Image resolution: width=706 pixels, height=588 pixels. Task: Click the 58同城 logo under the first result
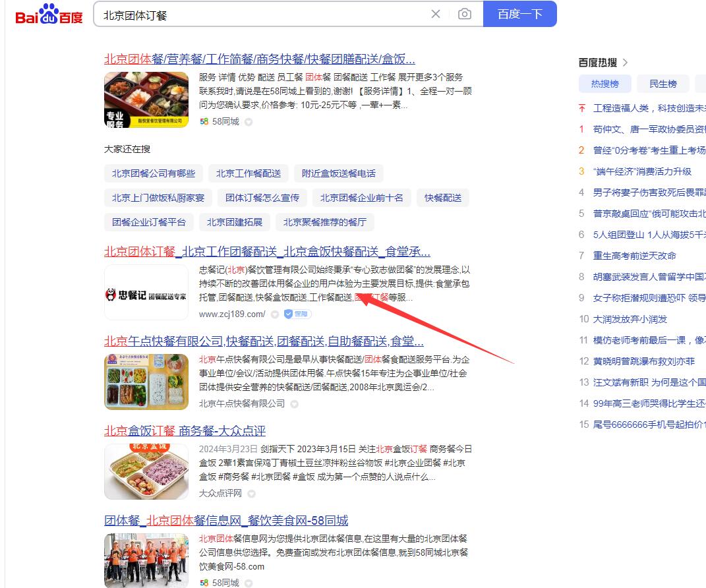204,121
